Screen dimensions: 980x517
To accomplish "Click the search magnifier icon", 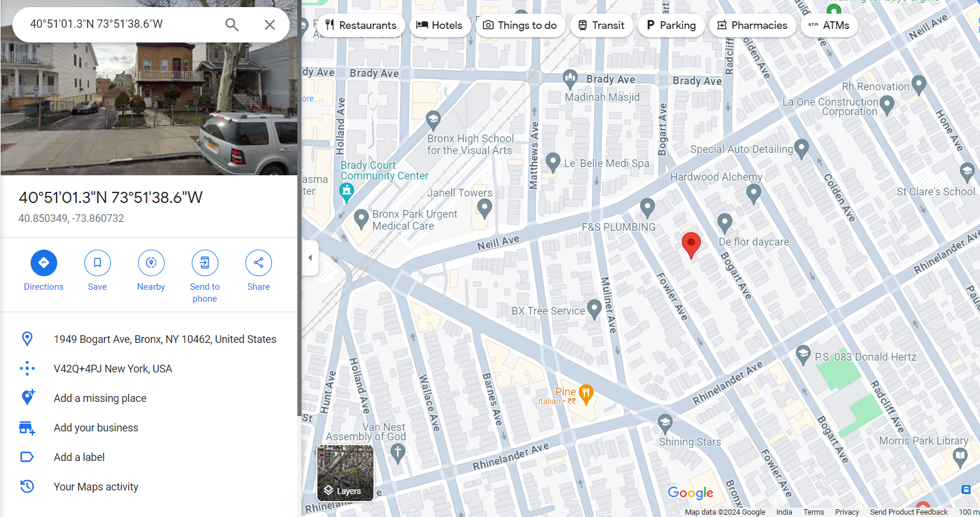I will point(232,24).
